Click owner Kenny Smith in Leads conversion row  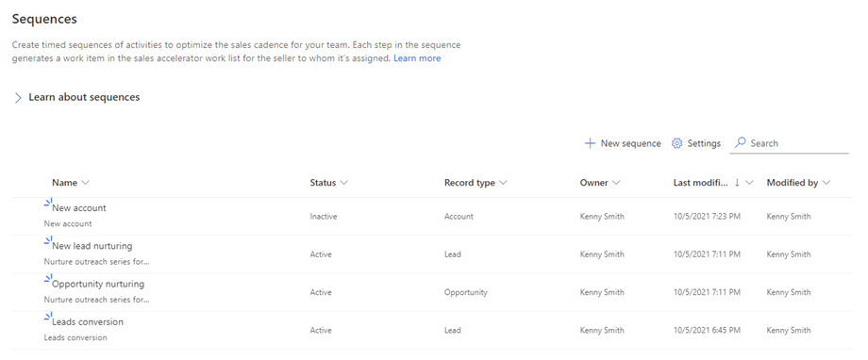(x=602, y=331)
